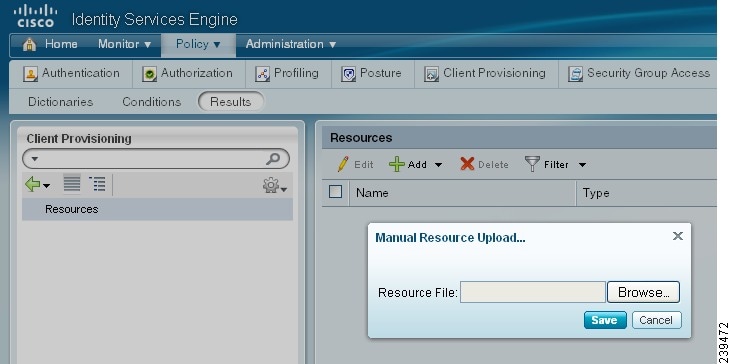Switch to the Conditions tab

(152, 102)
